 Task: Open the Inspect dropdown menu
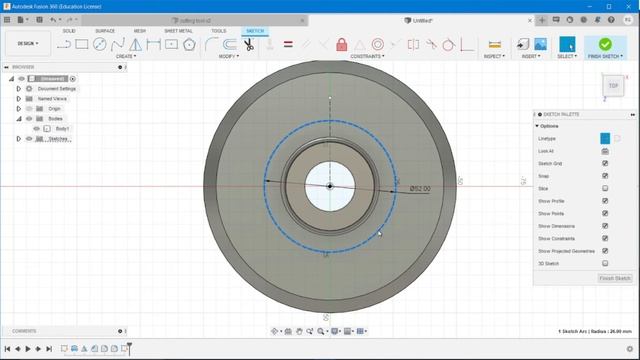[494, 56]
